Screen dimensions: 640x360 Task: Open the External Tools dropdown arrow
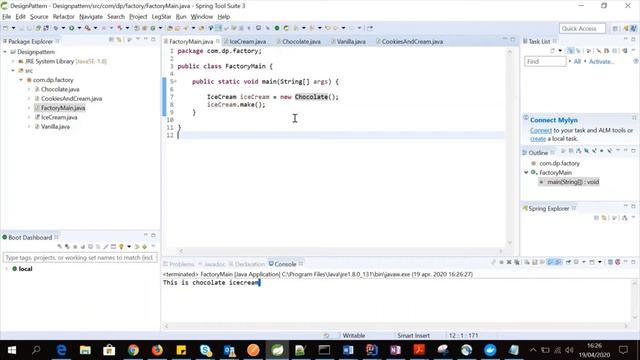(96, 28)
